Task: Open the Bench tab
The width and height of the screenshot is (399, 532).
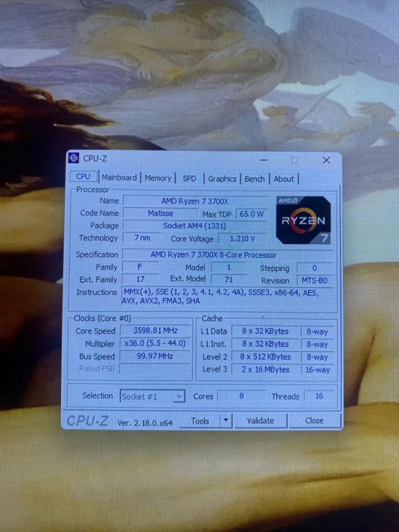Action: pos(254,179)
